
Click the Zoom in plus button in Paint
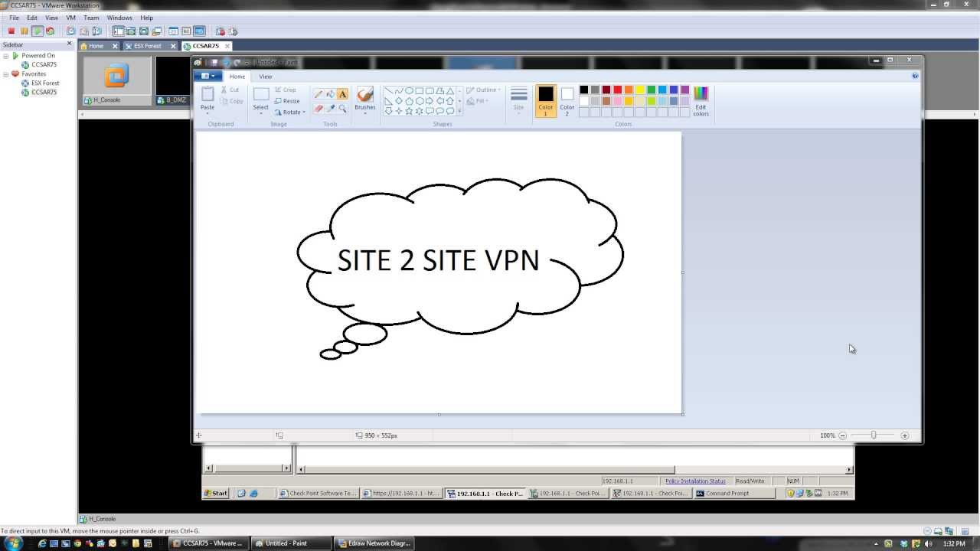tap(905, 435)
